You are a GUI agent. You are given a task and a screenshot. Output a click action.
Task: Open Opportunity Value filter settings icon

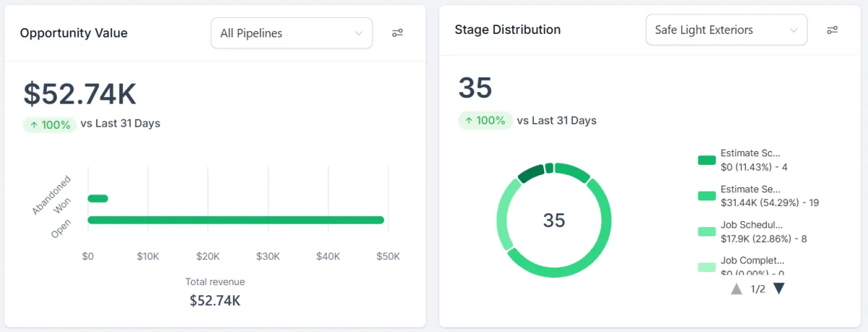click(x=397, y=33)
